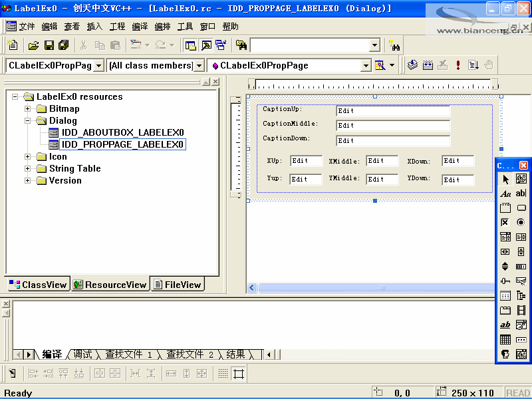Close the Controls palette window

pyautogui.click(x=523, y=165)
